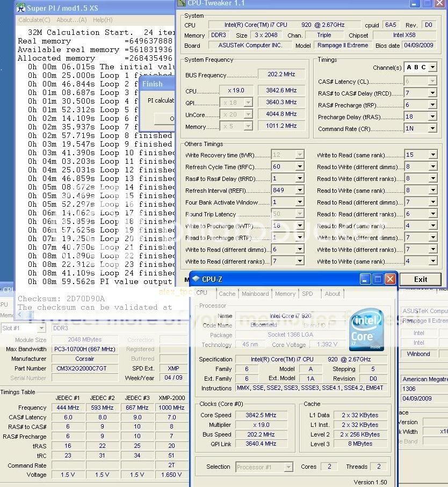Image resolution: width=448 pixels, height=487 pixels.
Task: Click the Part Number CM3X2G2000C7GT field
Action: coord(85,368)
